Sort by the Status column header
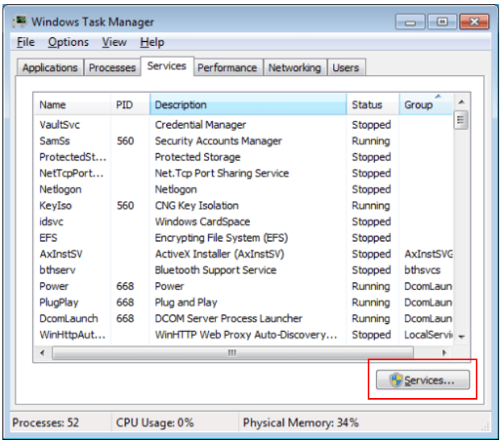This screenshot has height=444, width=504. 373,105
